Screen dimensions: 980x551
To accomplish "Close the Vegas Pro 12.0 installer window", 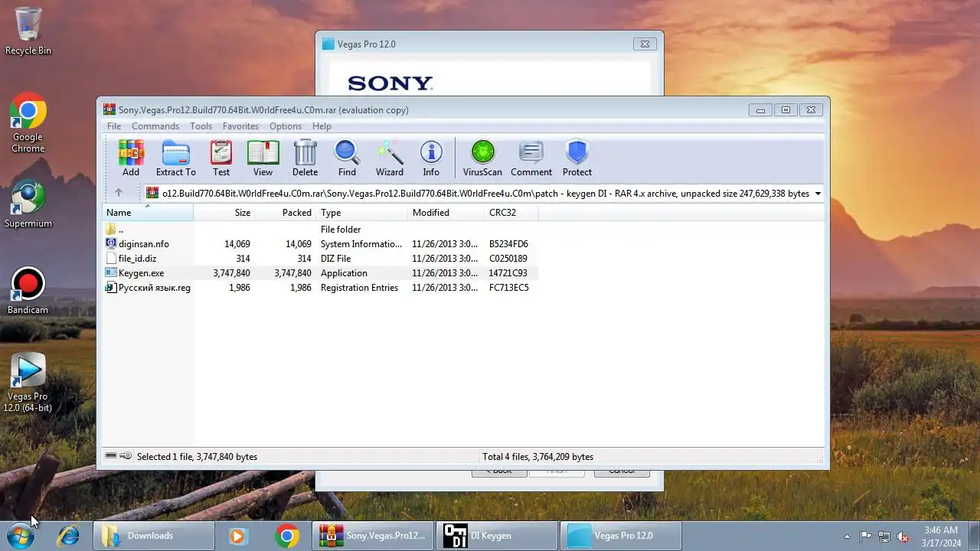I will click(x=645, y=44).
